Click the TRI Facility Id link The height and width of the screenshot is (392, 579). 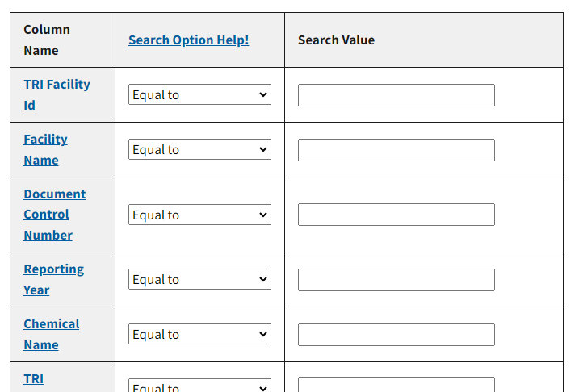[x=57, y=85]
